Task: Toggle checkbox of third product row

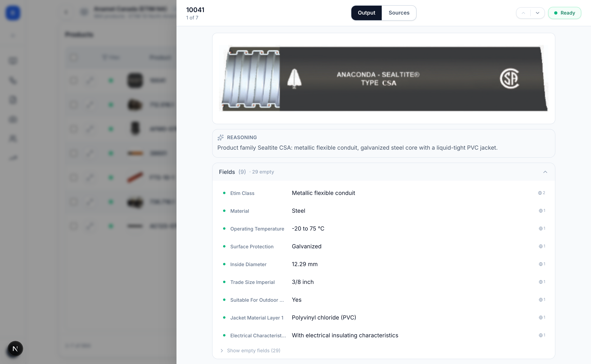Action: tap(74, 129)
